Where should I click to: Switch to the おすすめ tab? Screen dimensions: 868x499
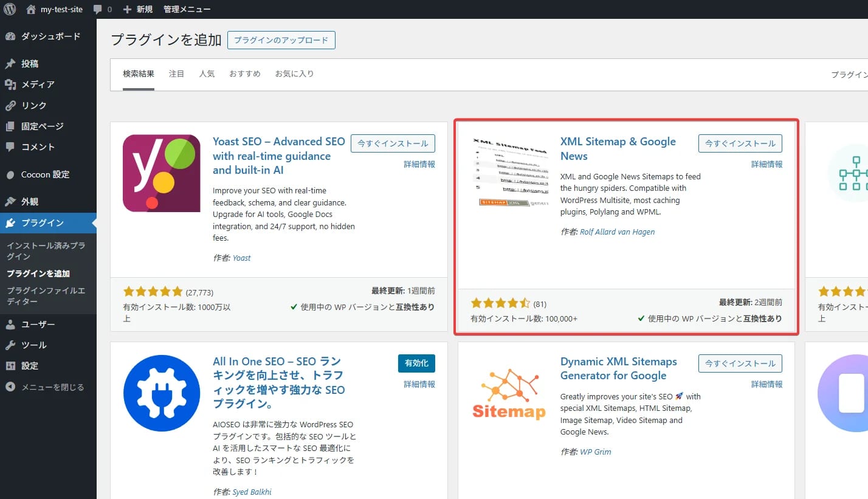point(244,74)
